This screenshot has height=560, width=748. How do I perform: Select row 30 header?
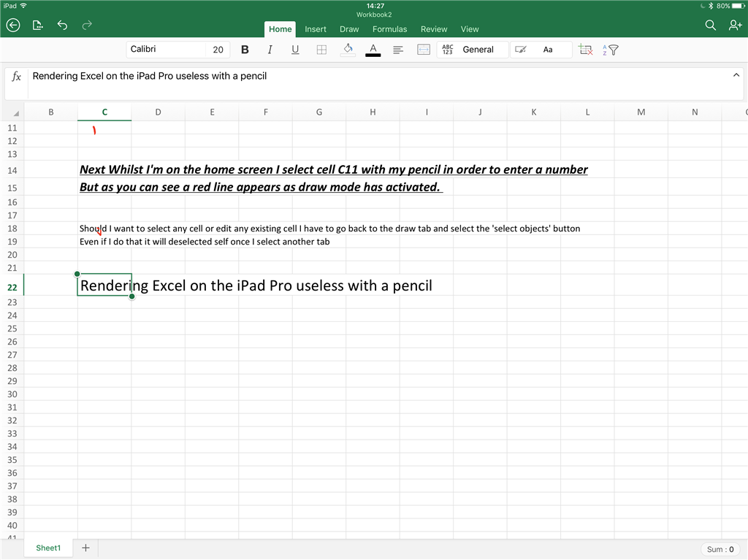pyautogui.click(x=12, y=394)
